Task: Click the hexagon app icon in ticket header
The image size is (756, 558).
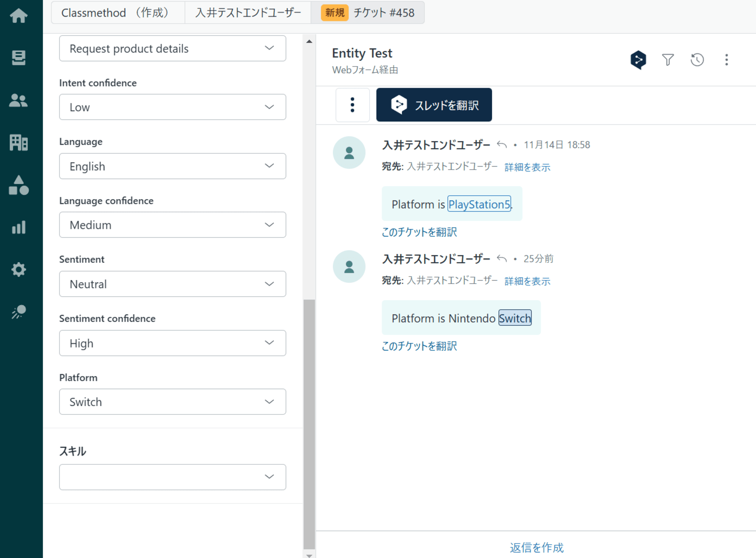Action: pos(638,60)
